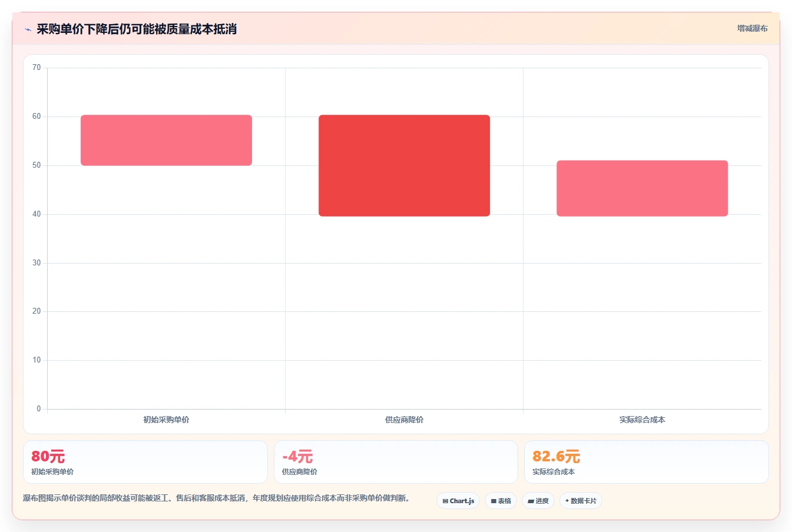
Task: Click the 82.6元 value card
Action: point(646,462)
